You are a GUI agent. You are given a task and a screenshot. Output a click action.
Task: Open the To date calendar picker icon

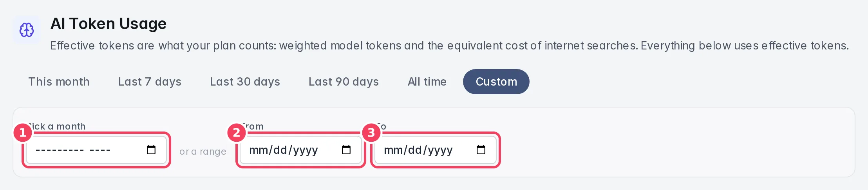481,150
